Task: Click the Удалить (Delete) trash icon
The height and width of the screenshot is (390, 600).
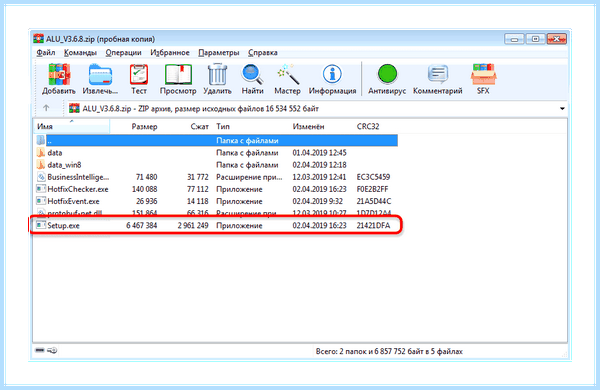Action: (217, 79)
